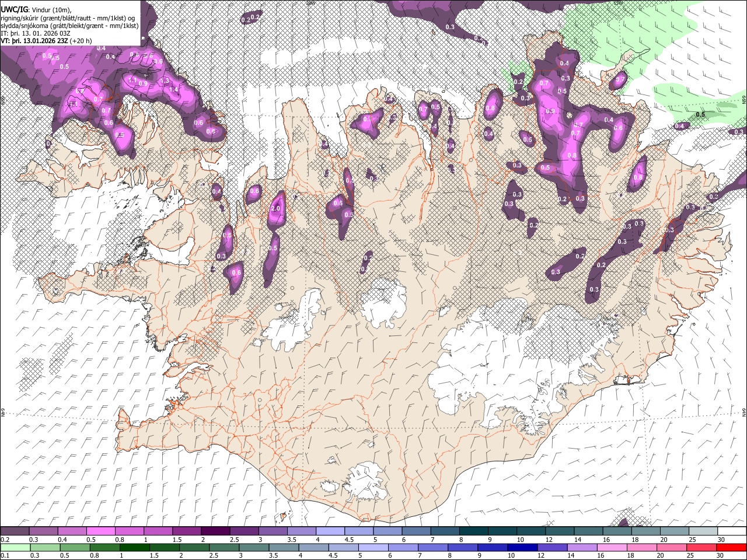Select the crimson 25–30 swatch in lower scale
747x560 pixels.
[x=702, y=548]
